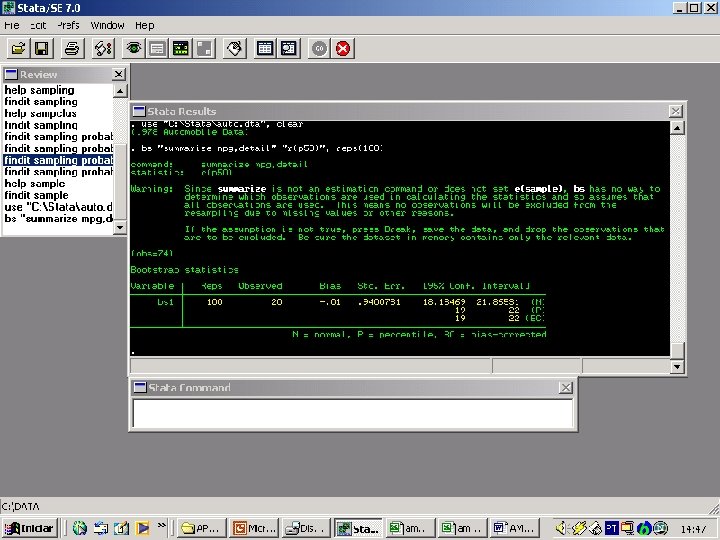Screen dimensions: 720x540
Task: Close the Review window
Action: (x=119, y=74)
